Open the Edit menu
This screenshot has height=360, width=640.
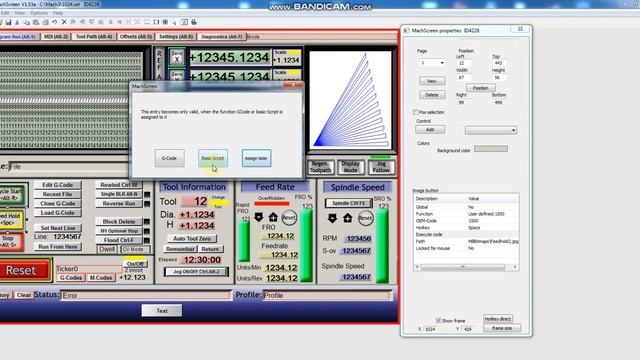5,13
